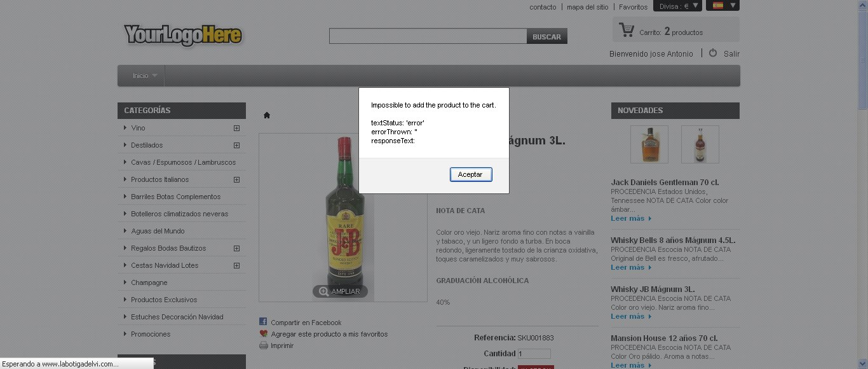Click the home breadcrumb icon

tap(267, 115)
